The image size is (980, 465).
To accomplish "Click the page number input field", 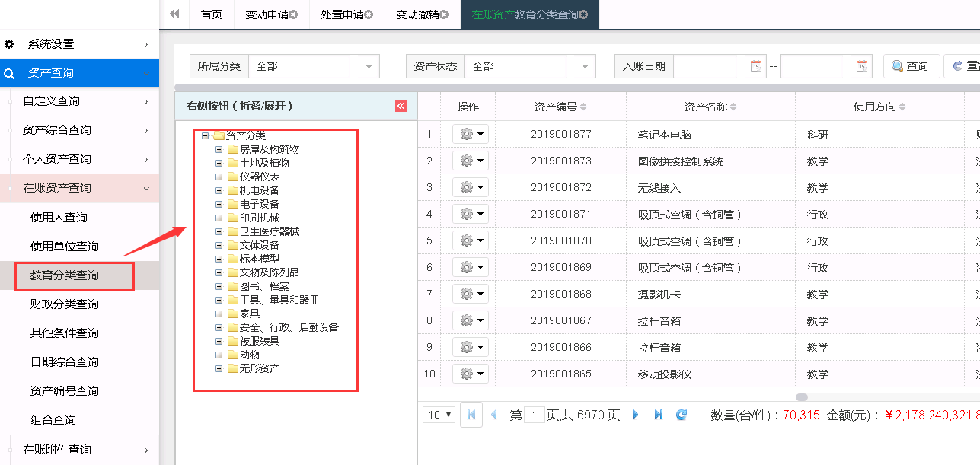I will (x=535, y=415).
